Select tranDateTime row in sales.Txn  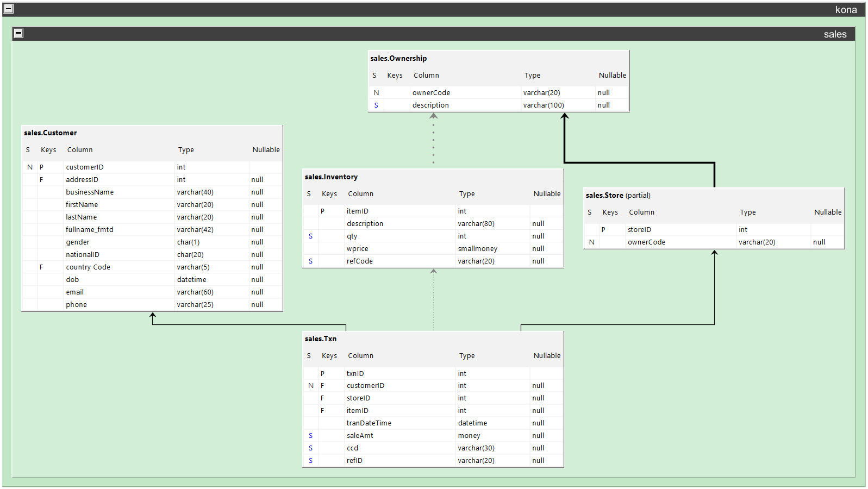coord(433,423)
